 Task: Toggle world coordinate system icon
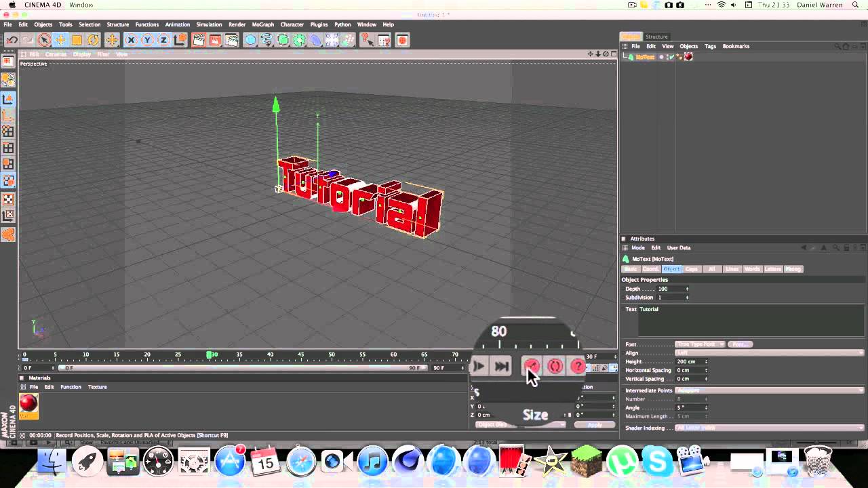point(180,40)
